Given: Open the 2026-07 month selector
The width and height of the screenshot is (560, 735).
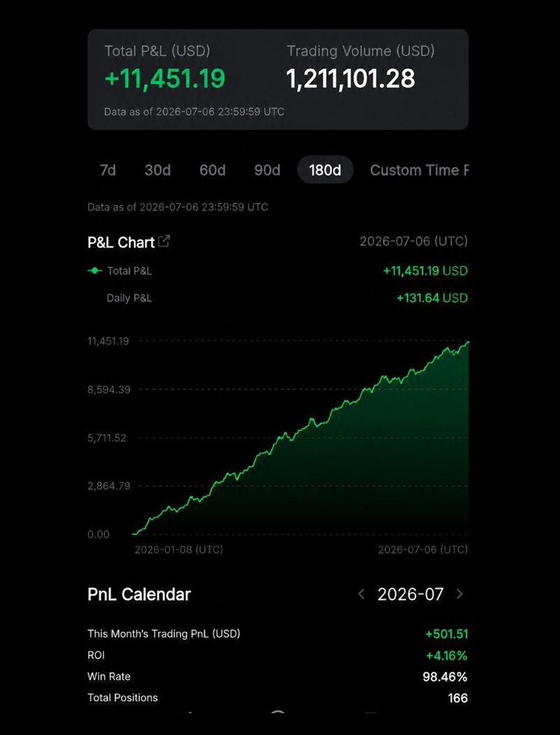Looking at the screenshot, I should tap(410, 594).
